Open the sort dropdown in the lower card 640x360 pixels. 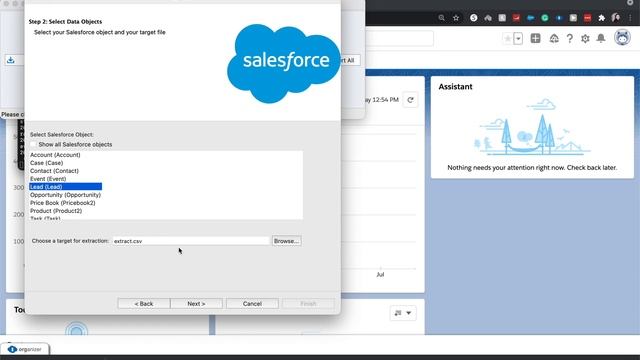tap(403, 313)
